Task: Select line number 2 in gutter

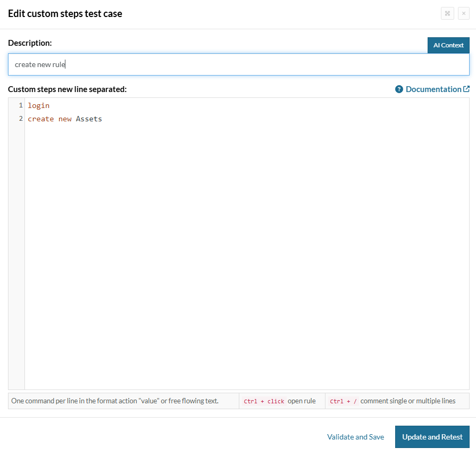Action: (21, 119)
